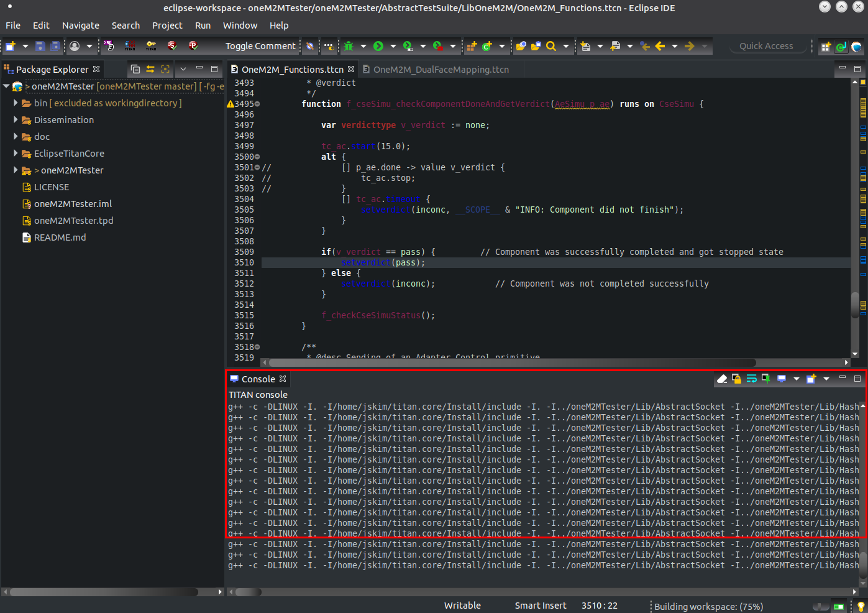The width and height of the screenshot is (868, 613).
Task: Select README.md in Package Explorer
Action: [60, 237]
